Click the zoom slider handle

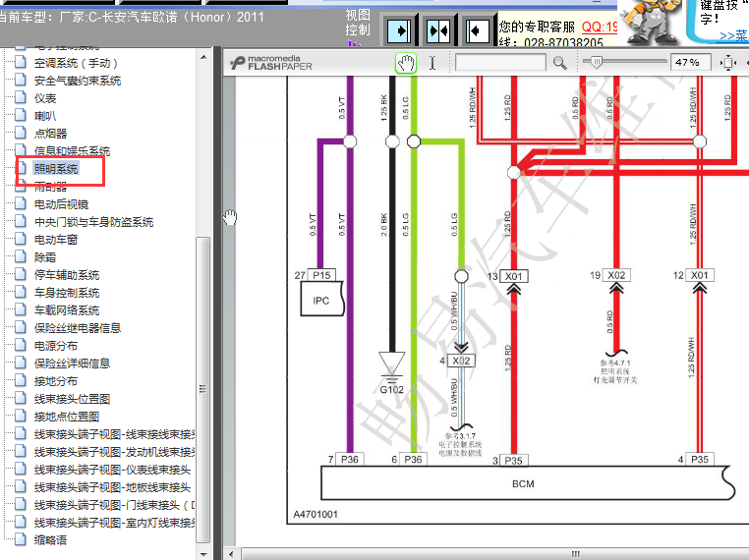pyautogui.click(x=596, y=62)
